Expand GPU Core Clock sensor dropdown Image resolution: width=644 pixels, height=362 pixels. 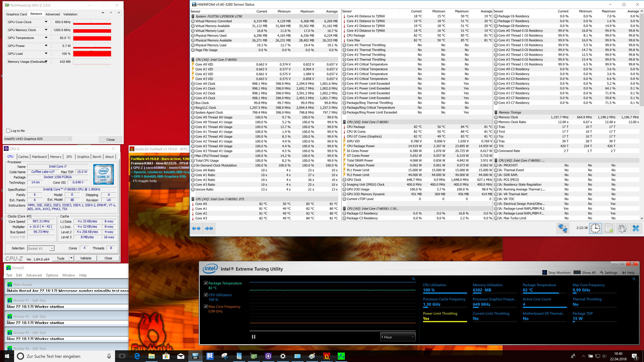coord(46,22)
